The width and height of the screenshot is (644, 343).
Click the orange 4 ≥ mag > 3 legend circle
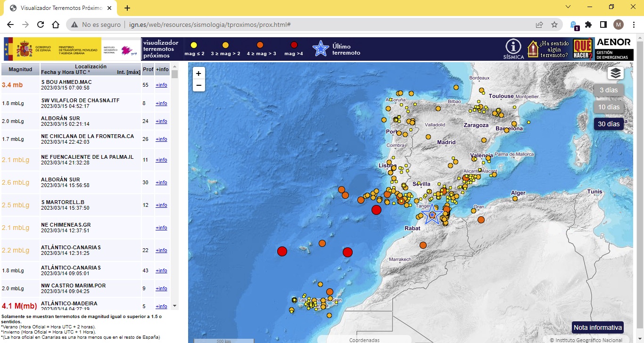pos(260,45)
